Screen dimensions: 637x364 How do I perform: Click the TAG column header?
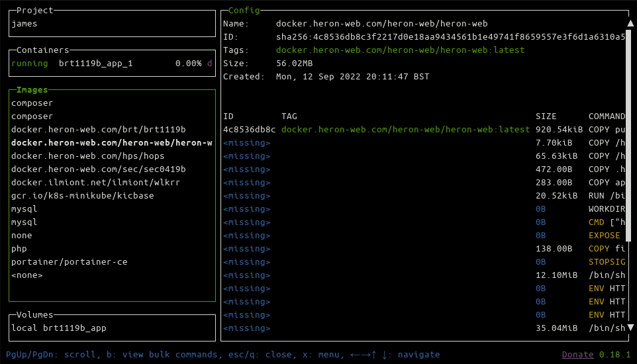click(x=289, y=116)
